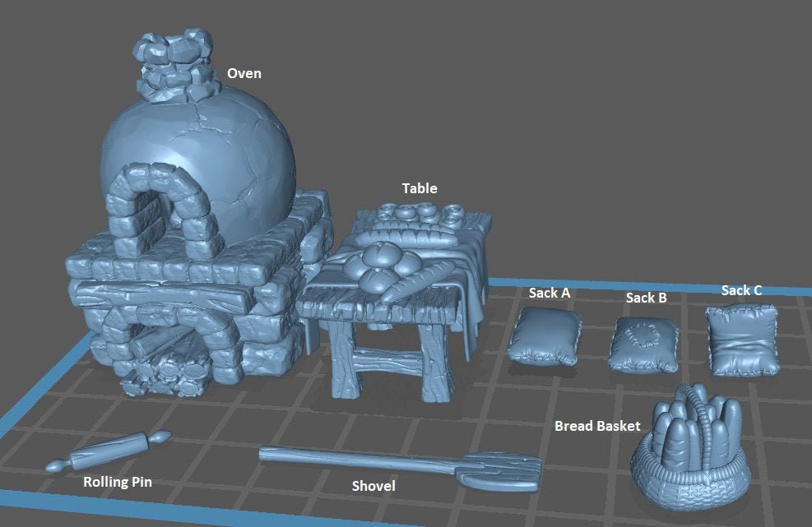Click the "Sack C" label
Image resolution: width=812 pixels, height=527 pixels.
point(741,290)
